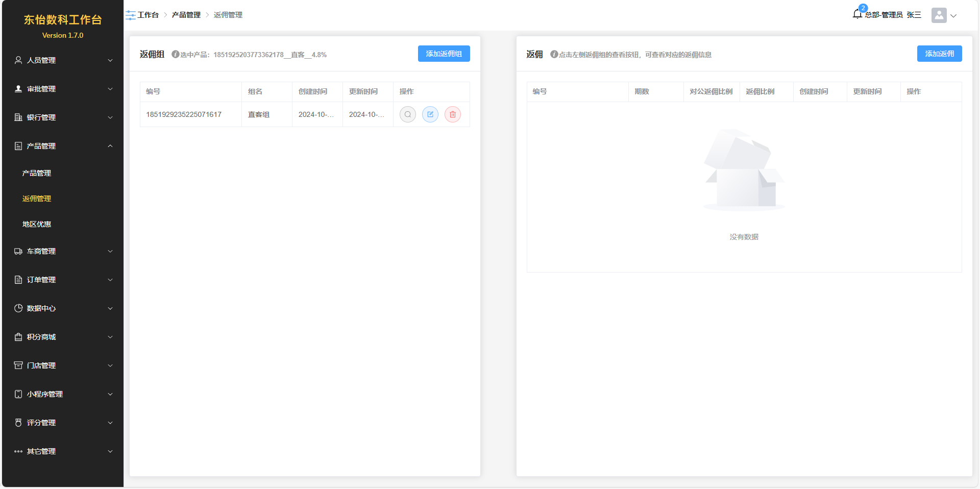Viewport: 980px width, 489px height.
Task: Click the user avatar icon
Action: pos(939,15)
